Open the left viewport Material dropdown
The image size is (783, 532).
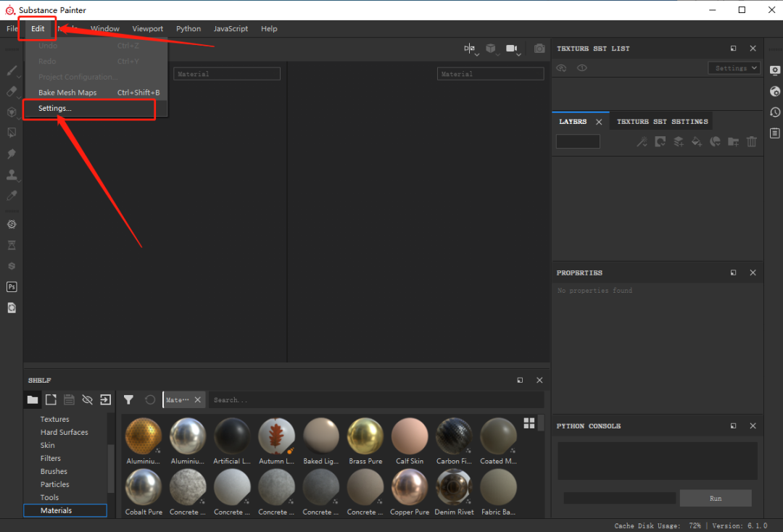pyautogui.click(x=227, y=74)
